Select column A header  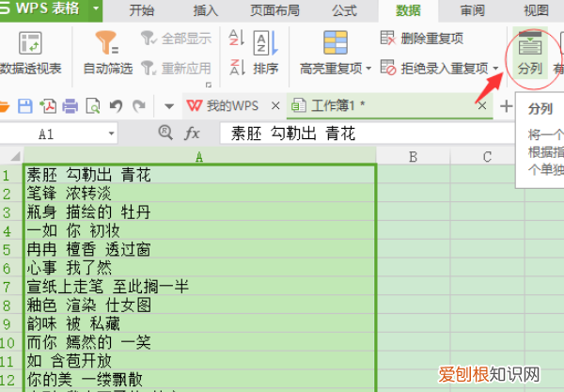coord(199,156)
